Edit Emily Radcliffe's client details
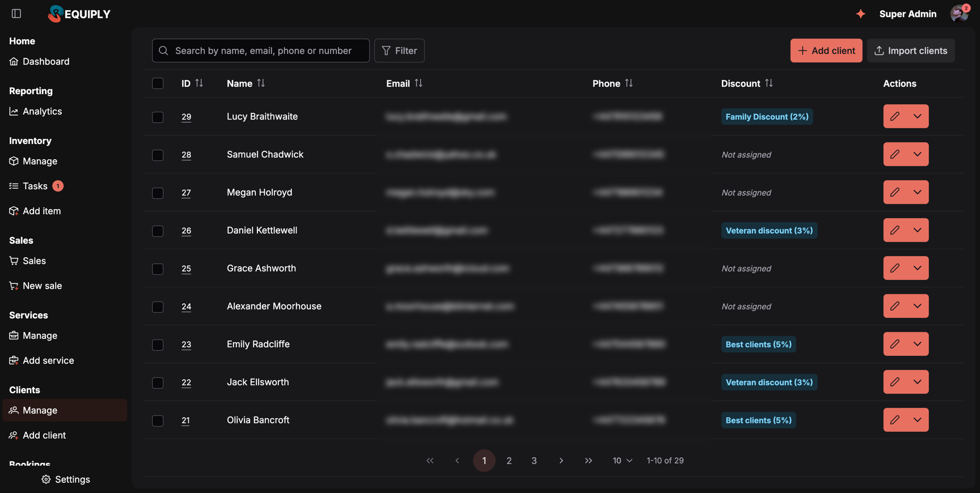The height and width of the screenshot is (493, 980). 894,344
